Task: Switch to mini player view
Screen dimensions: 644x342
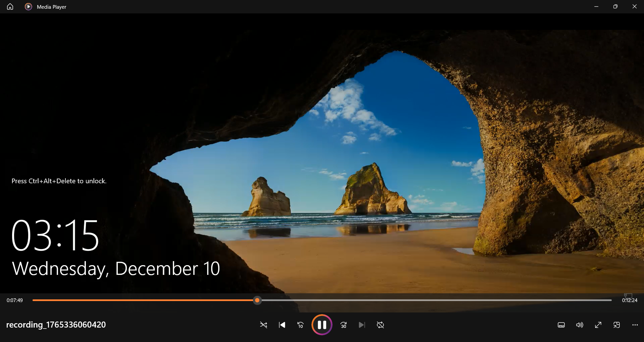Action: tap(616, 325)
